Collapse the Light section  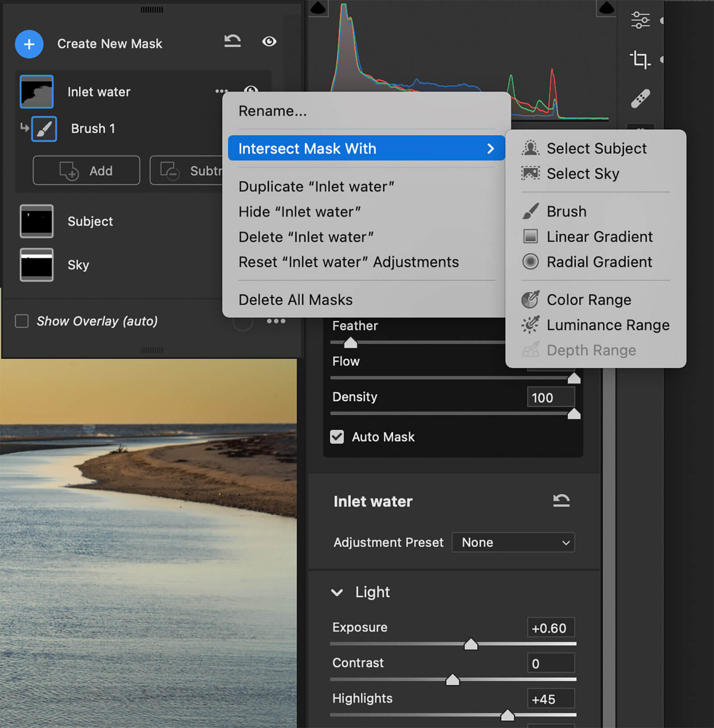[x=337, y=592]
